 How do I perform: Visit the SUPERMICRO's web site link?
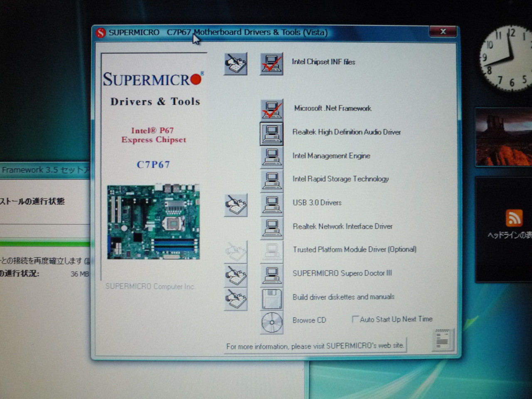[x=315, y=346]
